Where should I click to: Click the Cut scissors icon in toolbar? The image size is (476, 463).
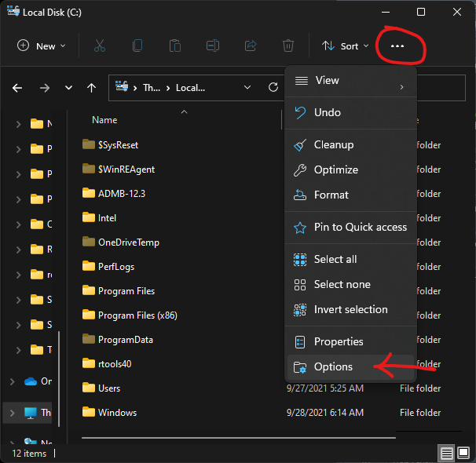point(99,46)
